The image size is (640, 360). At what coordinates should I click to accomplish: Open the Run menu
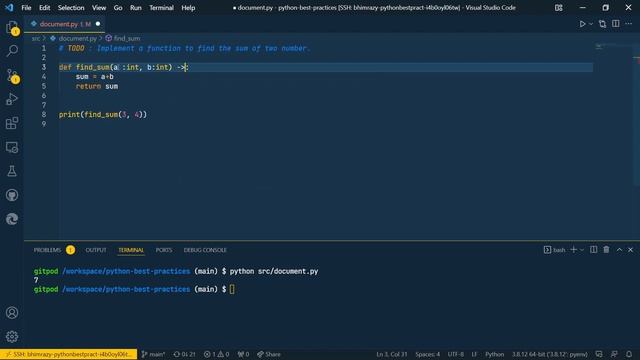coord(136,8)
